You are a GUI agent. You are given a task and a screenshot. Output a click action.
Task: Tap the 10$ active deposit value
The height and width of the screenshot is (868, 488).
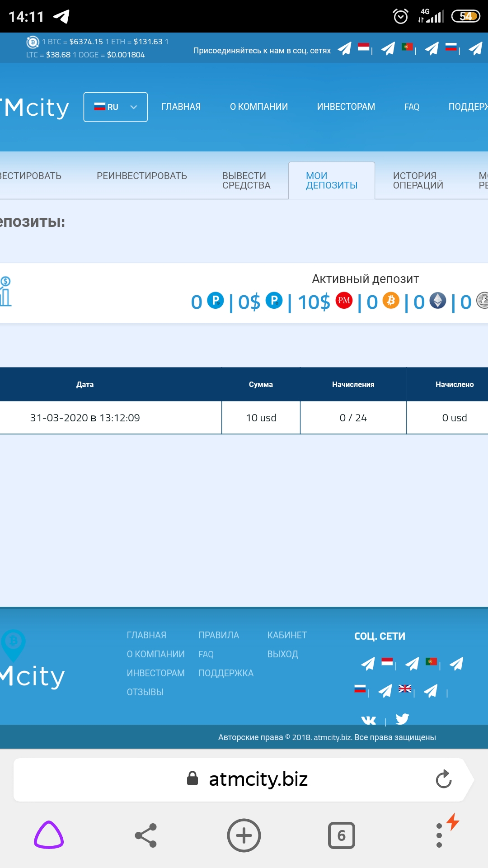pyautogui.click(x=314, y=302)
